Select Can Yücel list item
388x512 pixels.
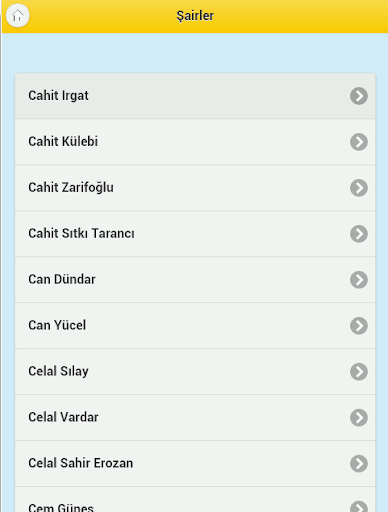[x=195, y=326]
